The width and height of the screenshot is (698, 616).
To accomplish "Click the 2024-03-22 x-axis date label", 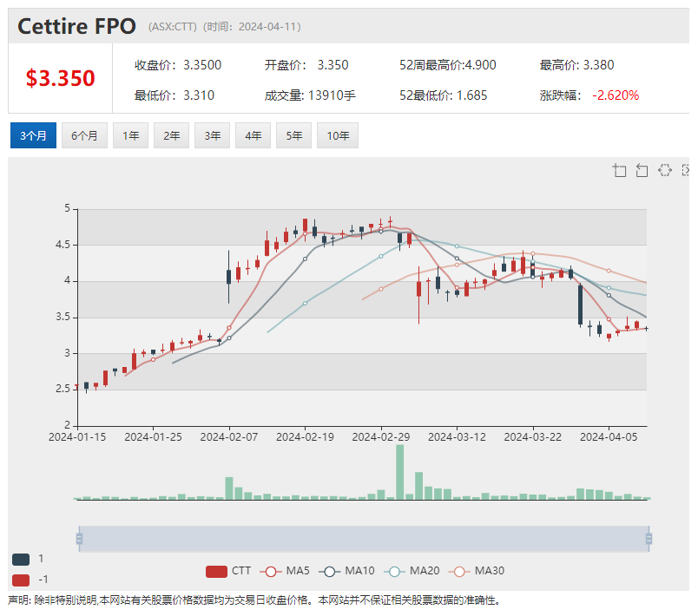I will point(532,437).
